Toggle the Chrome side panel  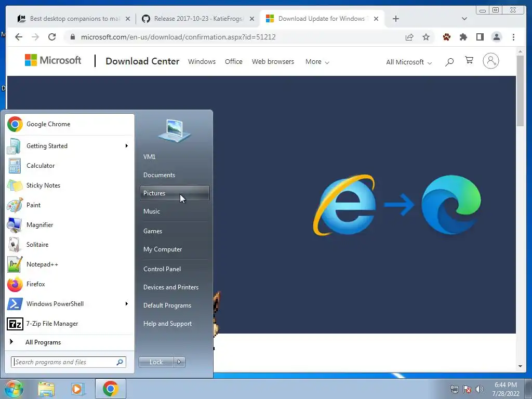[x=480, y=37]
